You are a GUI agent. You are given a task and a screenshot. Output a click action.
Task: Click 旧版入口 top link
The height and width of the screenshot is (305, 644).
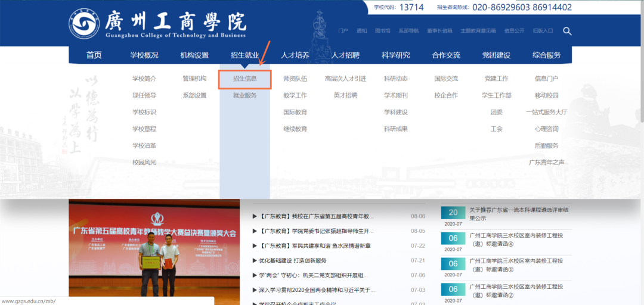[543, 31]
